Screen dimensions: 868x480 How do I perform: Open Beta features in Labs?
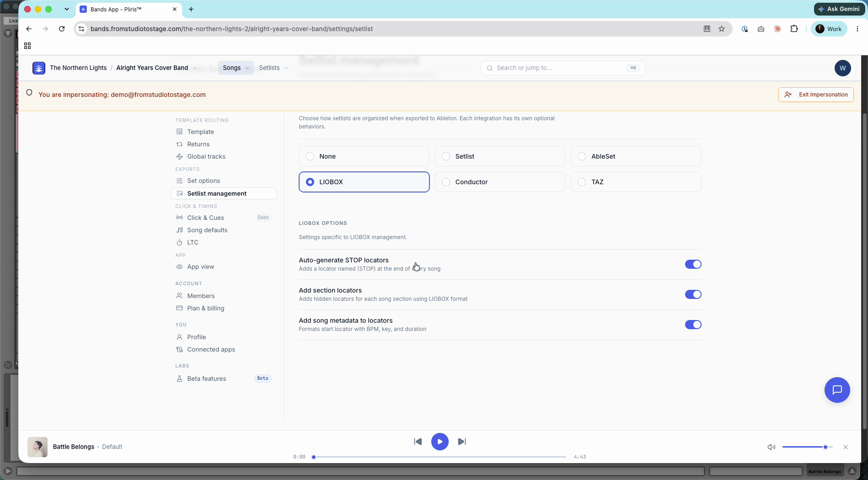224,379
